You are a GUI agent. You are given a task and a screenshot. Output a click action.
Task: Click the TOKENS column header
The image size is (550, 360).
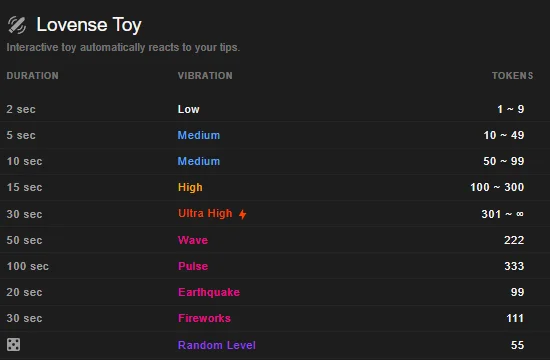point(512,76)
